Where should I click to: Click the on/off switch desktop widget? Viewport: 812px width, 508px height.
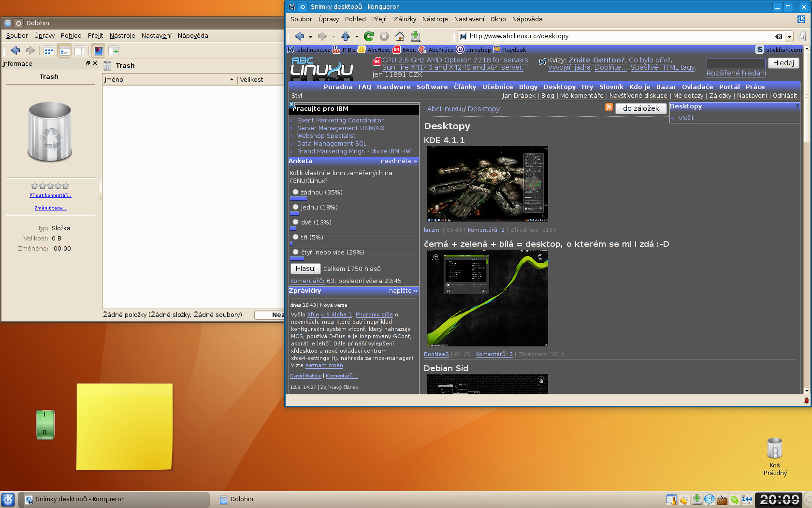pyautogui.click(x=45, y=424)
